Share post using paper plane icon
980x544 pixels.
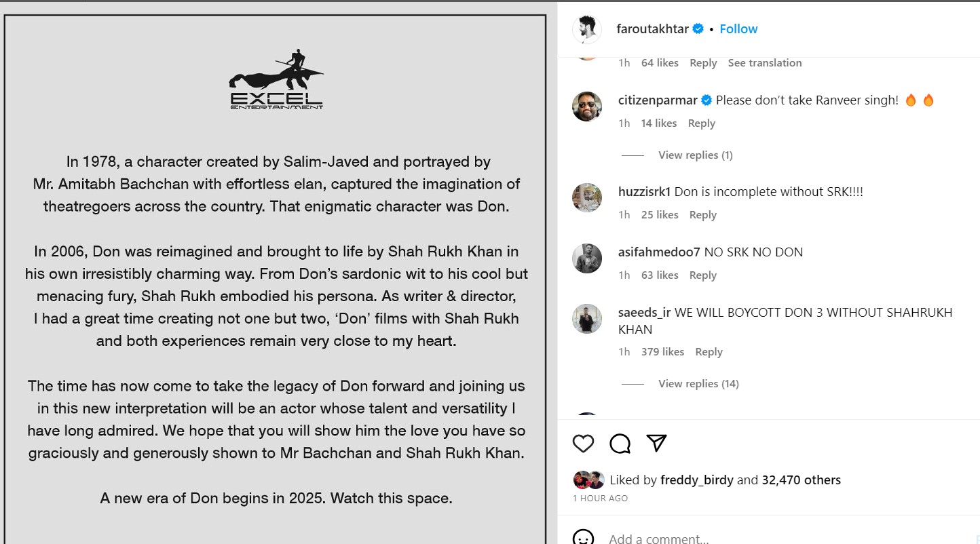click(x=656, y=443)
